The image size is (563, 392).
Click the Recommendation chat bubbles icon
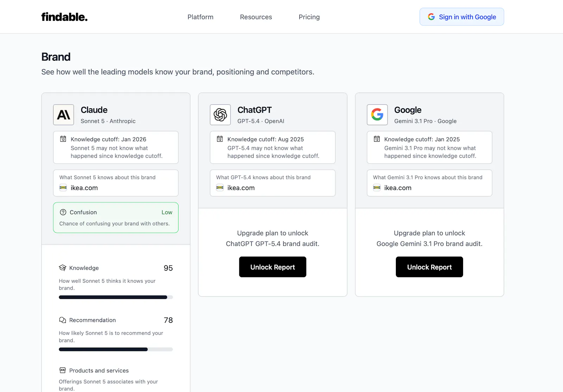coord(63,320)
